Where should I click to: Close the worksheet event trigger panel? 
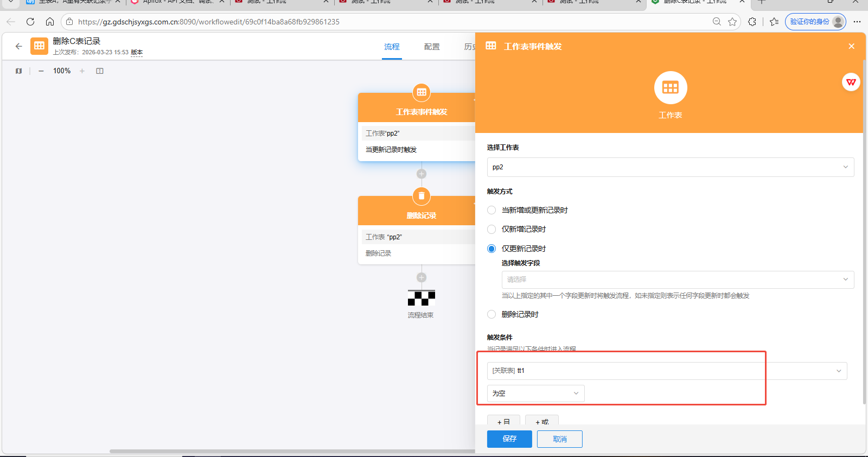[851, 47]
